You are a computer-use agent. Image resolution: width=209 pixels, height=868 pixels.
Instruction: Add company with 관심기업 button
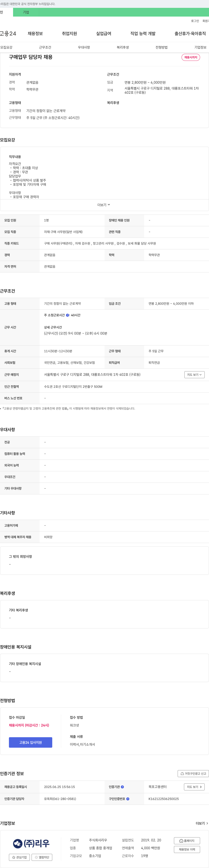click(19, 857)
